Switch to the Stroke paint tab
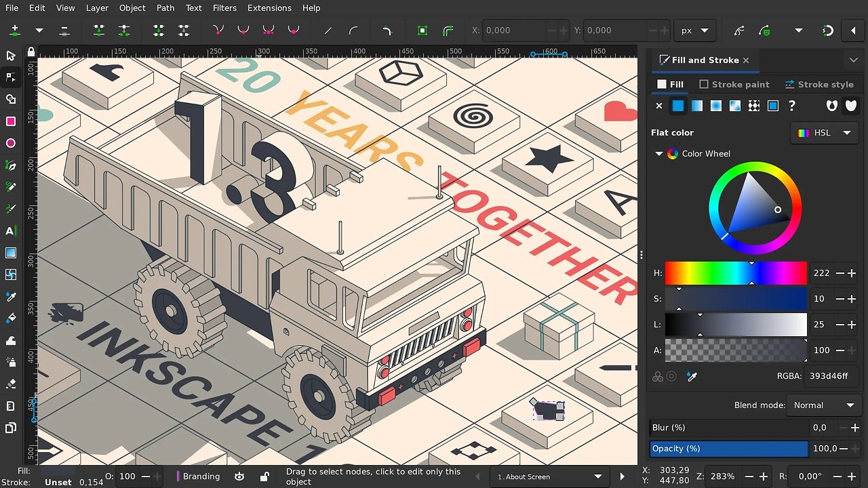Viewport: 868px width, 488px height. coord(734,84)
